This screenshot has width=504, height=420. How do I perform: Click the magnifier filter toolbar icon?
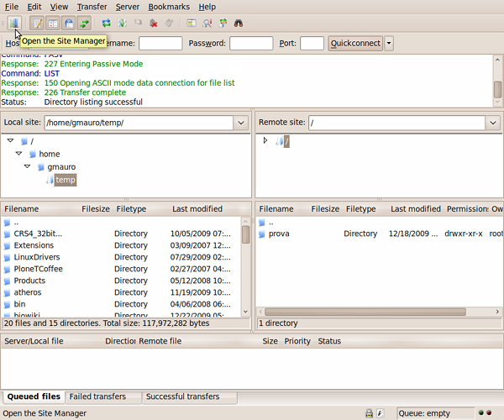click(207, 24)
